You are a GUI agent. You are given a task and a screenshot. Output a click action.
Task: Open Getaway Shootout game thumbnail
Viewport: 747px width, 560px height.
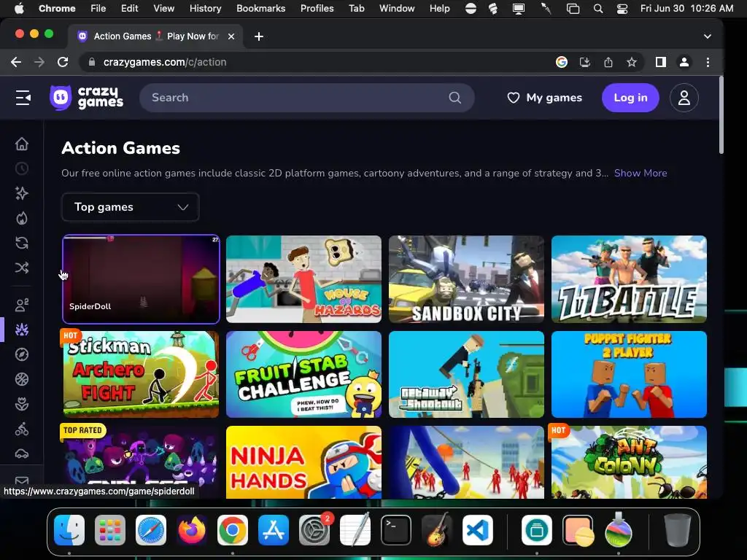466,374
